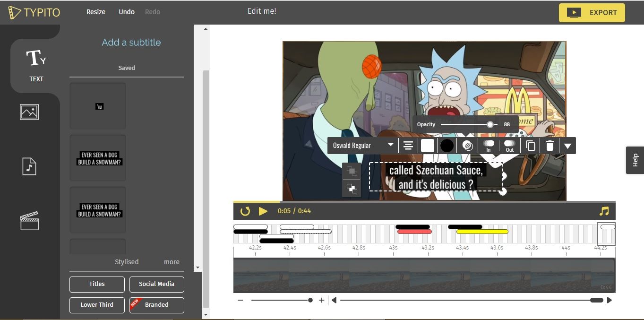Click the 43.6s mark on the timeline ruler
Image resolution: width=644 pixels, height=320 pixels.
(497, 248)
